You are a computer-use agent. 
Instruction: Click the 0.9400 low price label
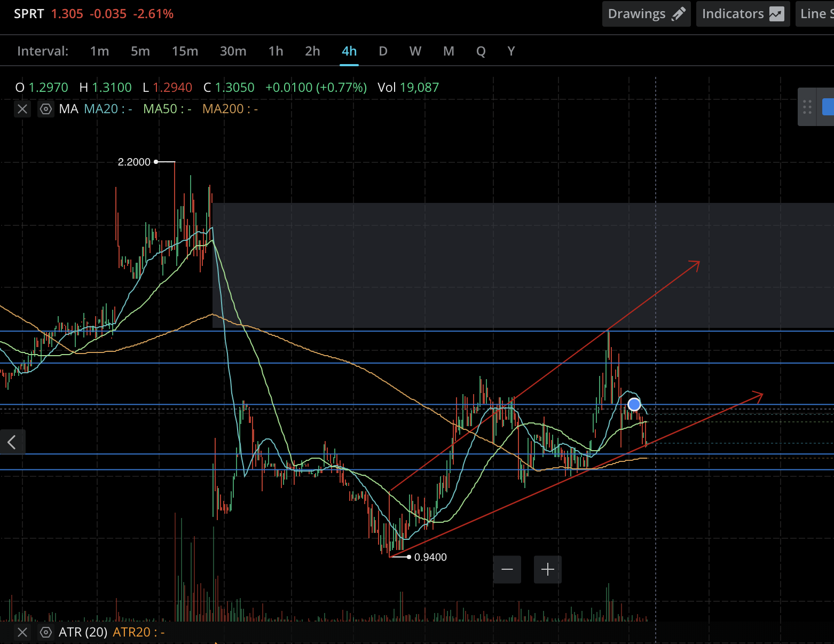point(430,557)
